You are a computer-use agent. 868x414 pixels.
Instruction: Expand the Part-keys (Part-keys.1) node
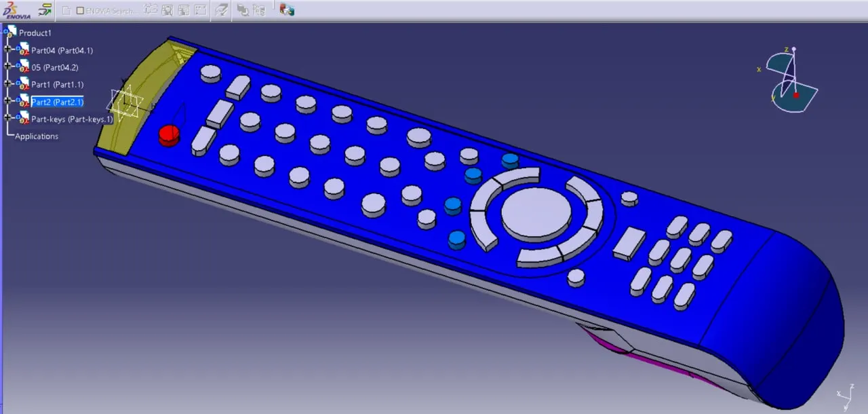(x=7, y=118)
